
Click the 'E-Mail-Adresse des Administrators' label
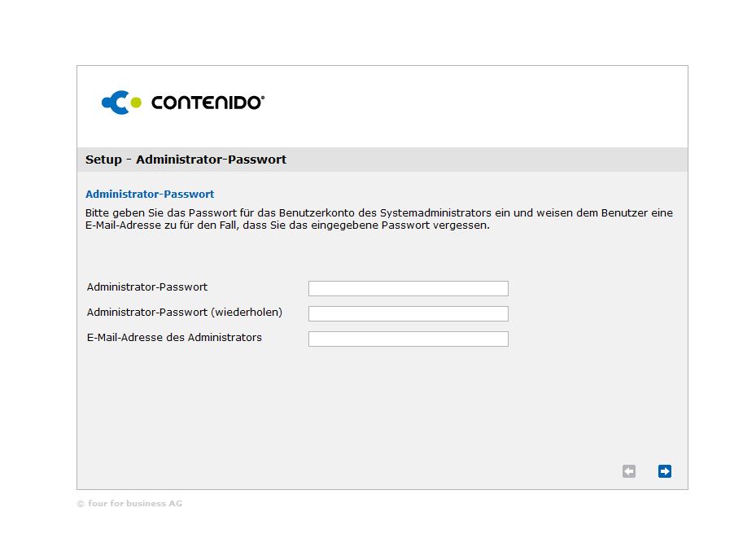(174, 337)
